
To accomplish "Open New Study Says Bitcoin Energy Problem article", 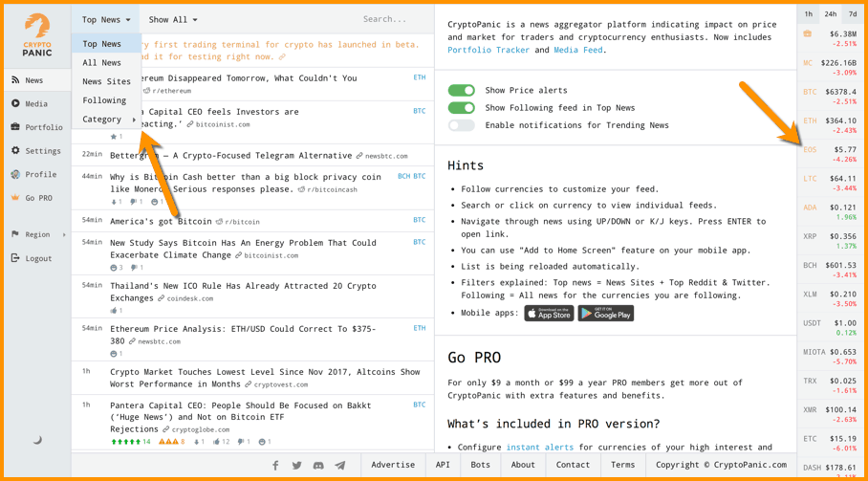I will pos(243,249).
